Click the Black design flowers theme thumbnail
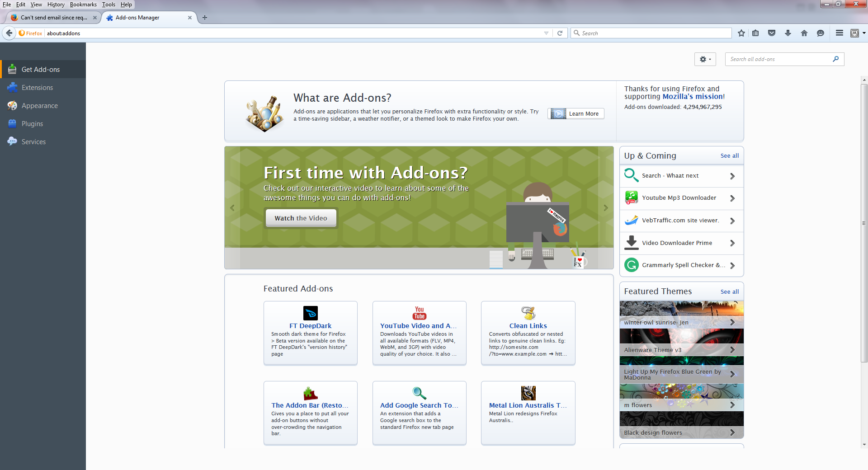This screenshot has height=470, width=868. pyautogui.click(x=681, y=425)
